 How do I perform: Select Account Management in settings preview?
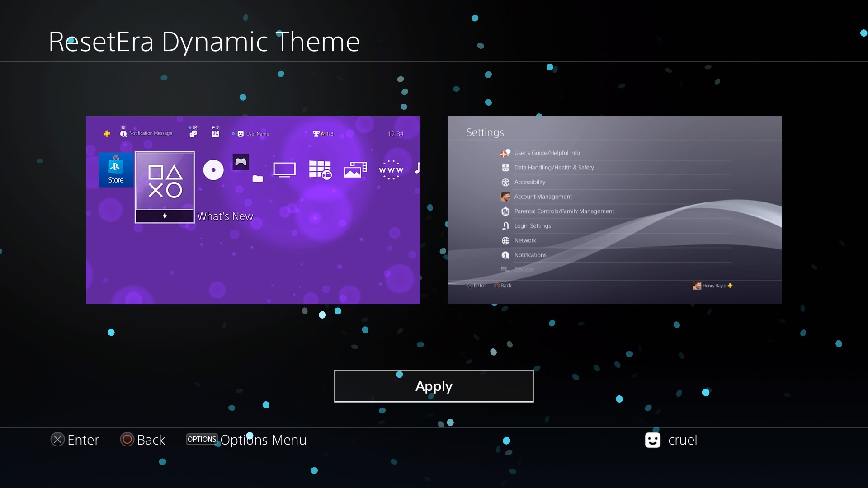coord(543,197)
